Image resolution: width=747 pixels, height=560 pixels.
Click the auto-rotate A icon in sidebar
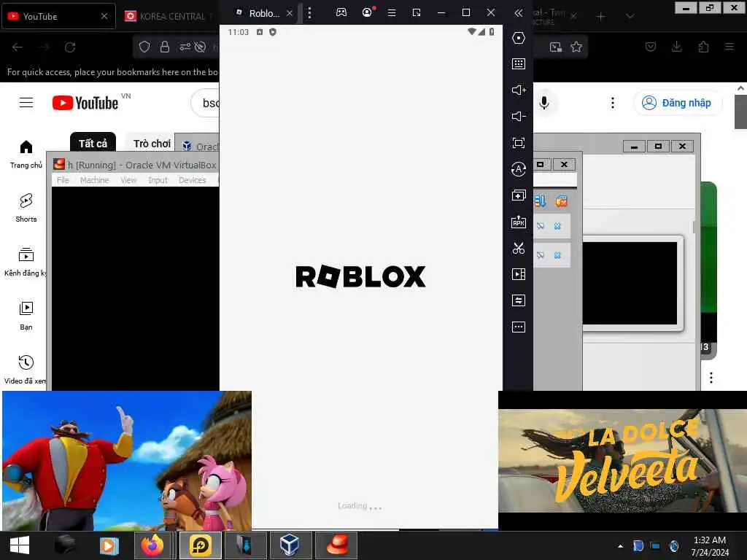point(519,169)
